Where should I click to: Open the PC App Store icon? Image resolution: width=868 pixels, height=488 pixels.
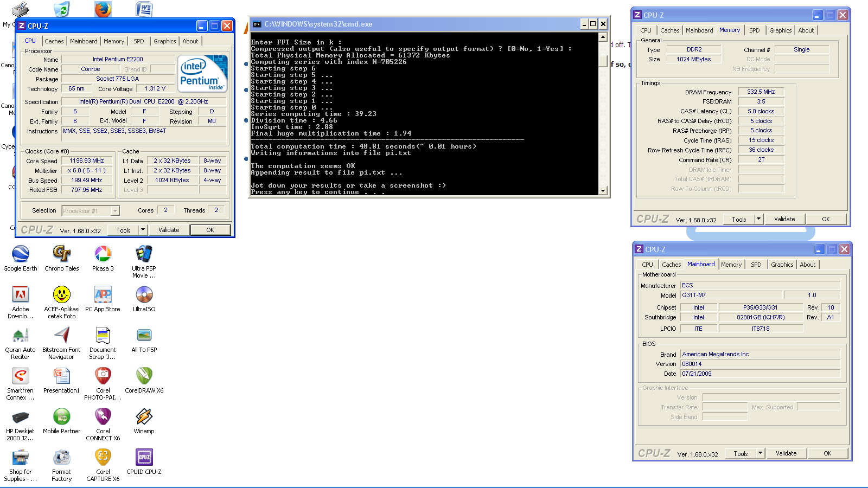pos(103,294)
